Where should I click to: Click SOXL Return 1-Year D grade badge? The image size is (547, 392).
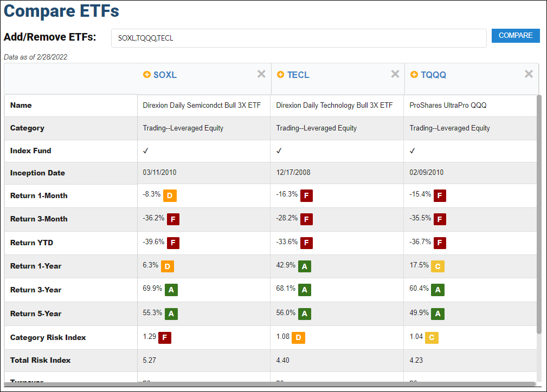pyautogui.click(x=168, y=266)
